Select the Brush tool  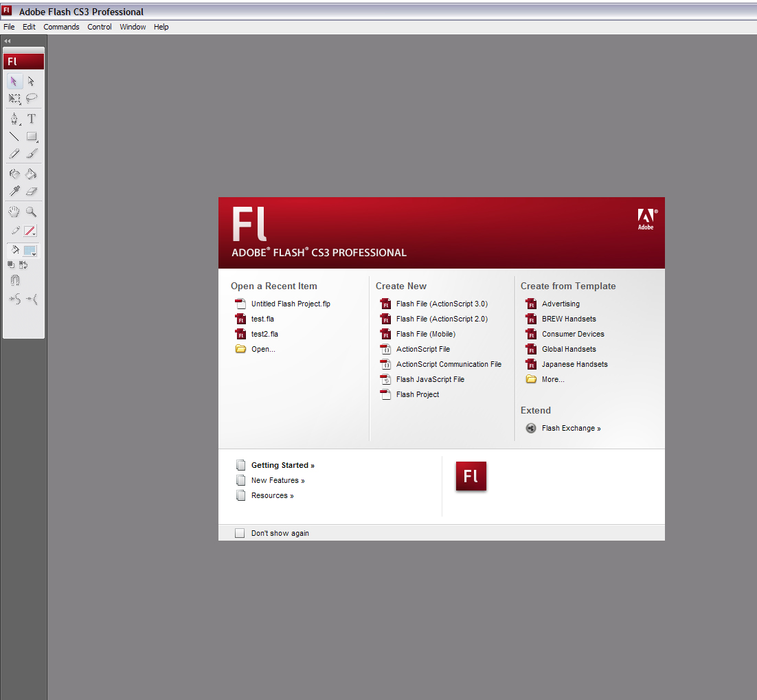(32, 154)
